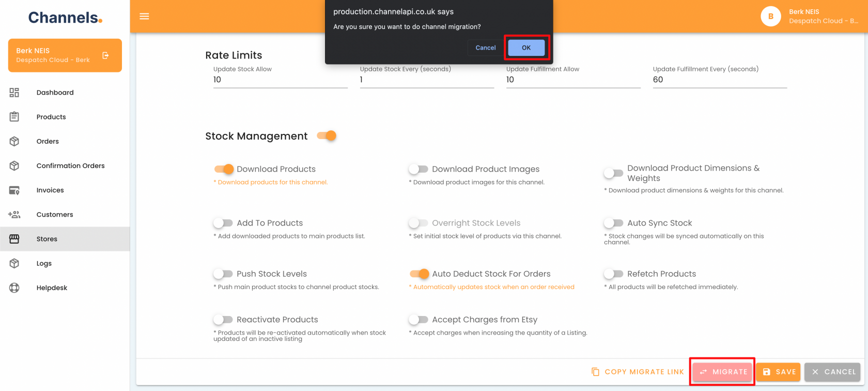Click the Customers people icon
Viewport: 868px width, 391px height.
pos(14,215)
